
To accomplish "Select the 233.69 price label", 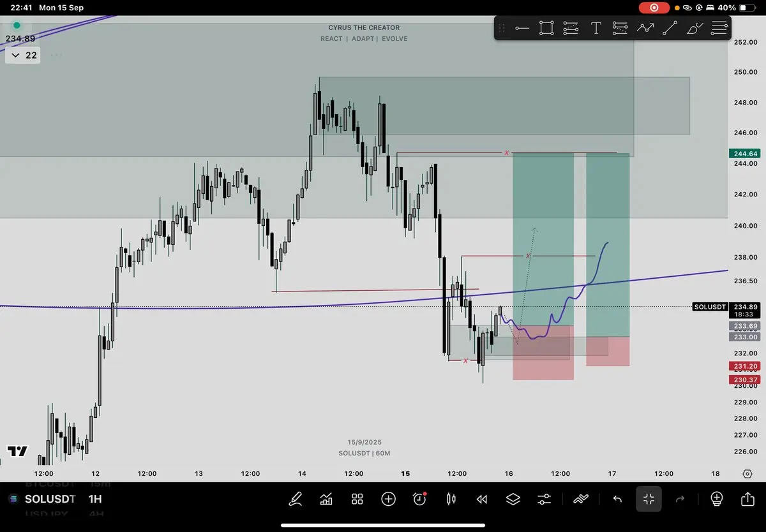I will tap(744, 326).
